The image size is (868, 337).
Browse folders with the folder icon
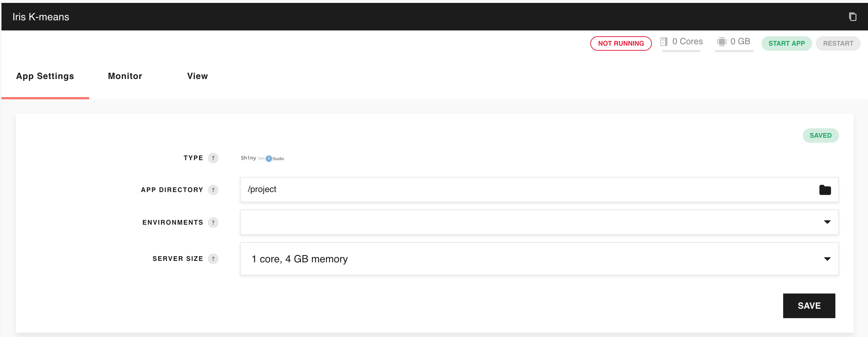click(825, 190)
